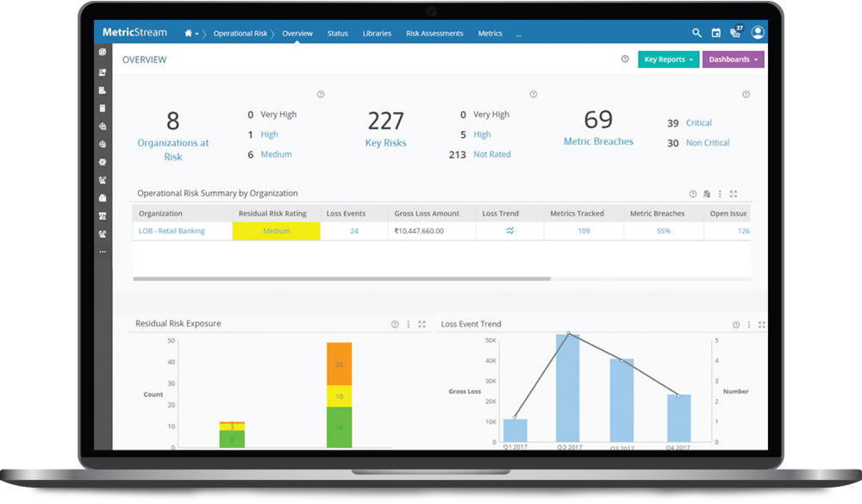This screenshot has width=862, height=504.
Task: Click the Not Rated link
Action: 492,154
